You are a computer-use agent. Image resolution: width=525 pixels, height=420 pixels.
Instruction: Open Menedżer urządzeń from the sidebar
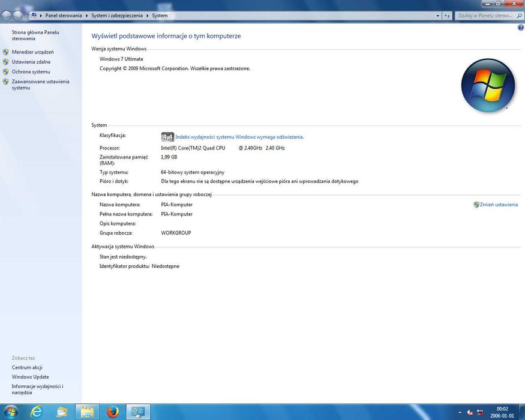point(32,52)
